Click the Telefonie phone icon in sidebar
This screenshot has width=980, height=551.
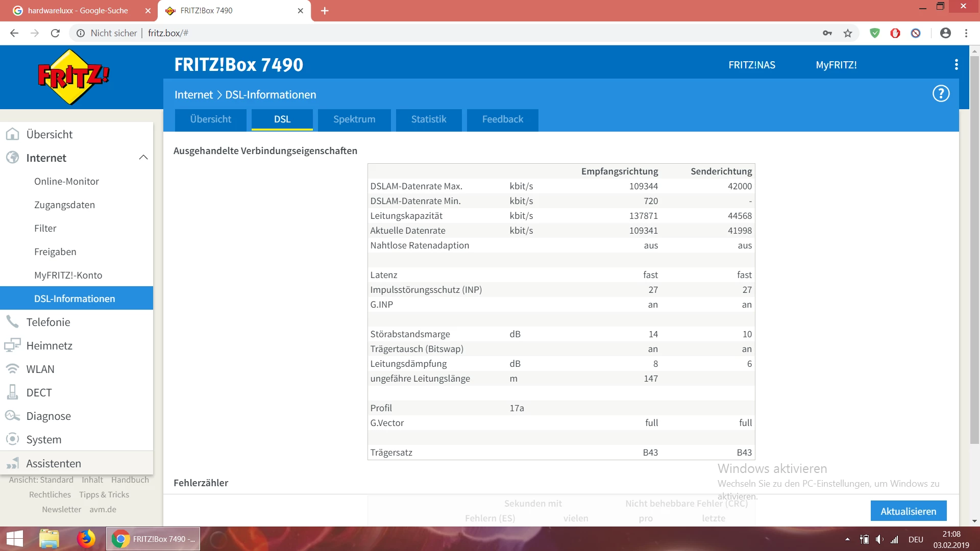[12, 322]
